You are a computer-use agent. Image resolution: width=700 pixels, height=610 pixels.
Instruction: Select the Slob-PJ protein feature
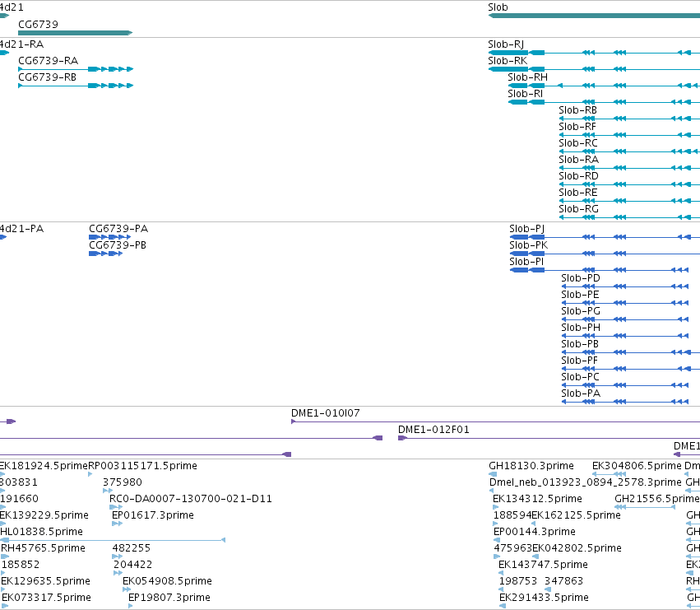(x=526, y=229)
